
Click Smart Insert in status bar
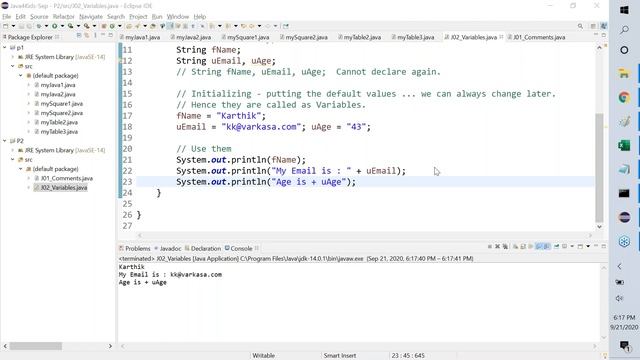[340, 356]
